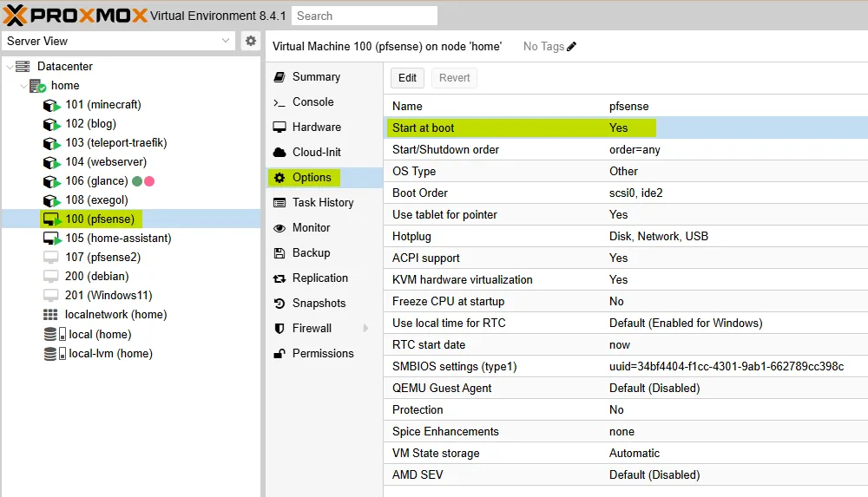Screen dimensions: 868x497
Task: Click the Proxmox logo
Action: coord(75,15)
